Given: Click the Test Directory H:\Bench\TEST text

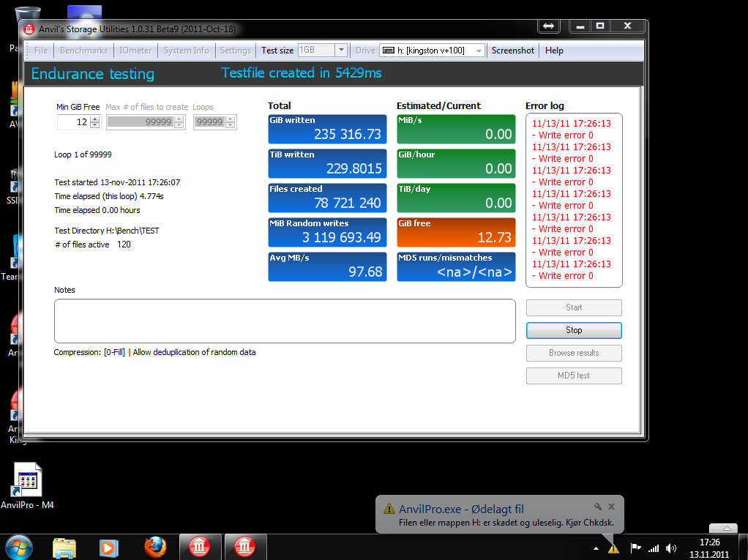Looking at the screenshot, I should click(x=107, y=231).
